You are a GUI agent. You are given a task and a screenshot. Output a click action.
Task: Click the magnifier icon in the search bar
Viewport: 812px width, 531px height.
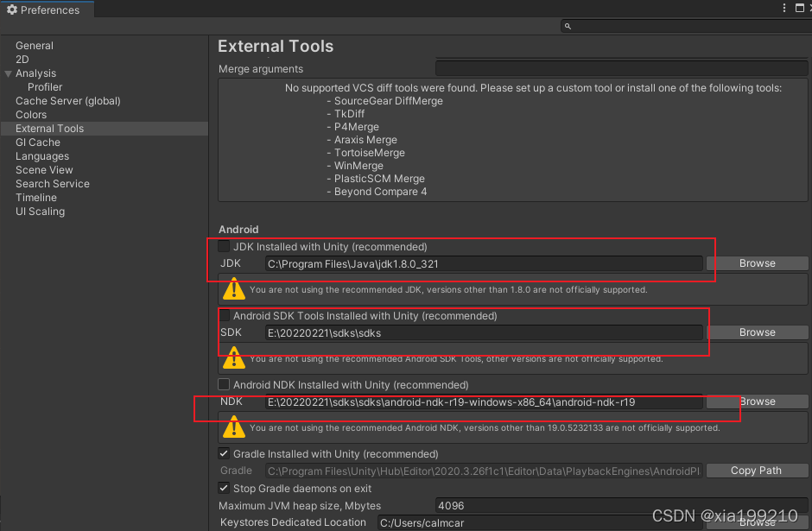click(x=566, y=26)
